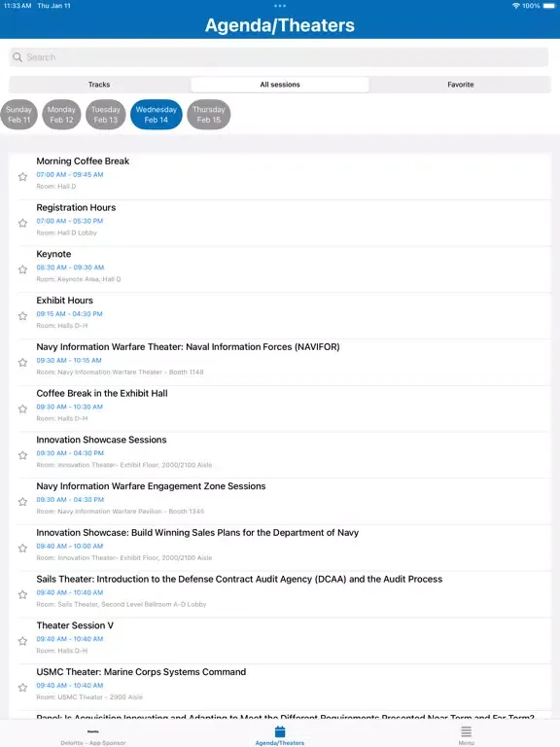Viewport: 560px width, 747px height.
Task: Click the Agenda/Theaters page header title
Action: tap(280, 25)
